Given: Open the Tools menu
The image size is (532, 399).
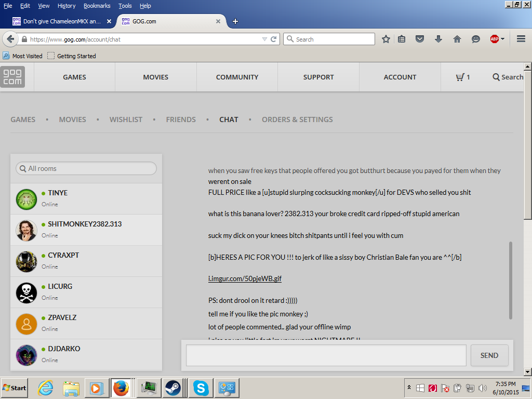Looking at the screenshot, I should (125, 6).
